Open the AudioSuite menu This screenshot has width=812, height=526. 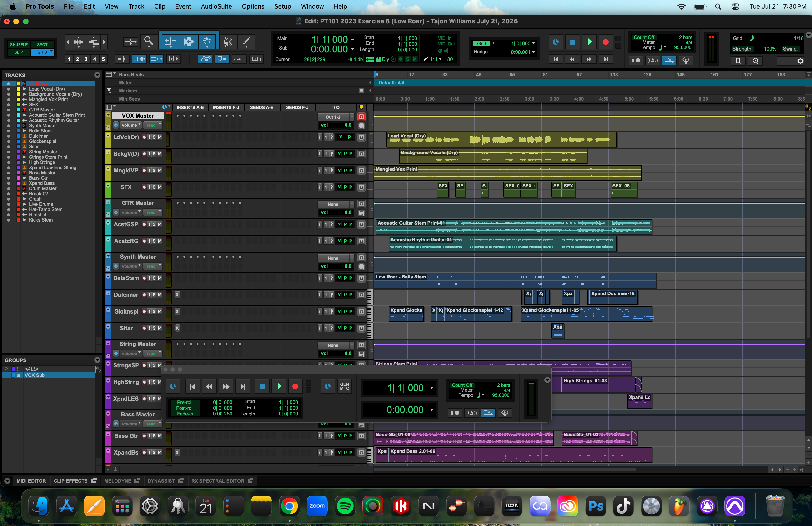tap(216, 6)
